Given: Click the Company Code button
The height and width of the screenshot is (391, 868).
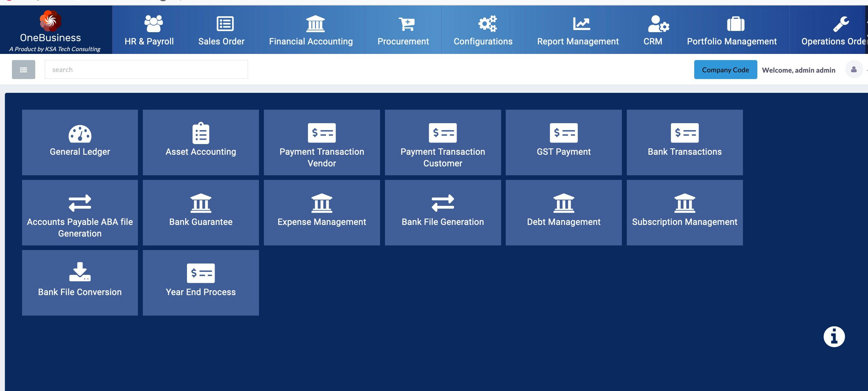Looking at the screenshot, I should click(x=725, y=70).
